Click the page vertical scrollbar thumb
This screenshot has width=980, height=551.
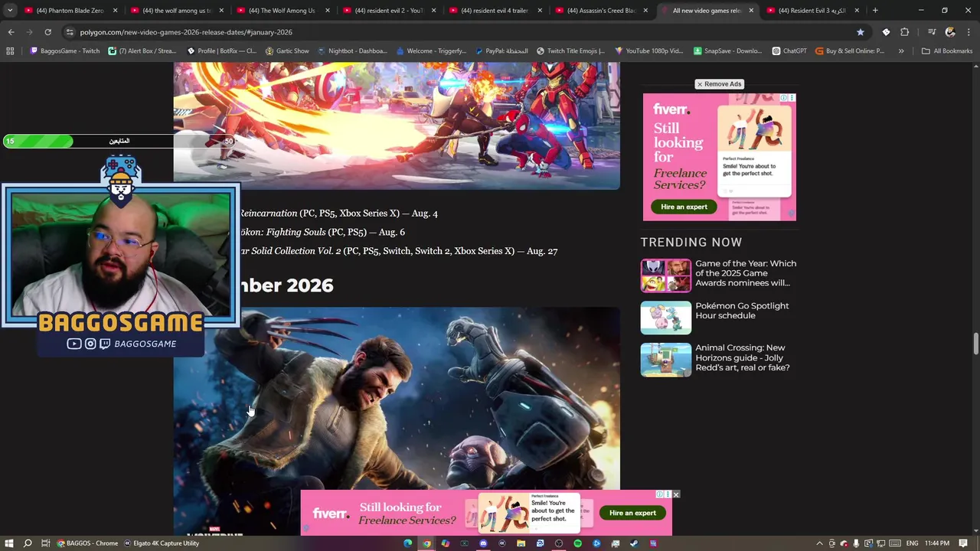point(975,344)
